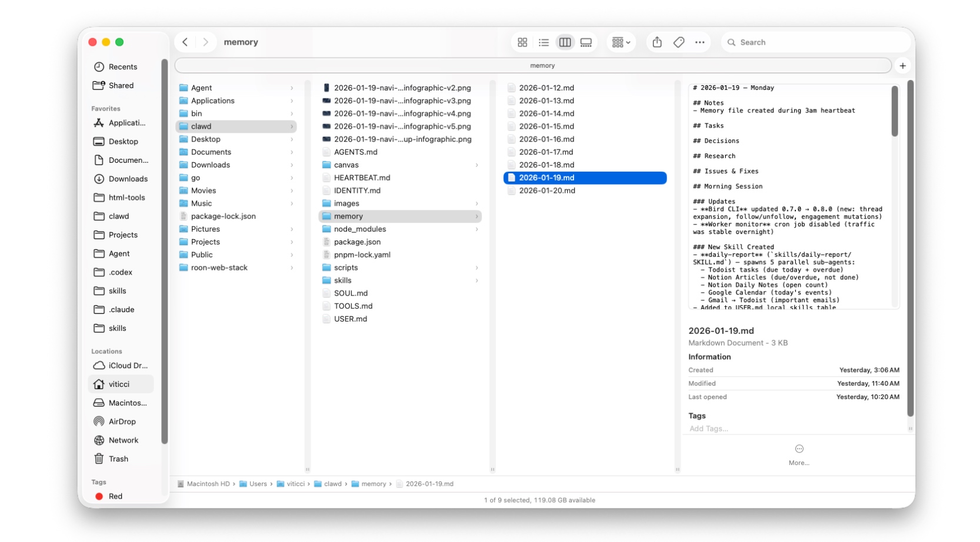This screenshot has width=980, height=542.
Task: Switch to gallery view
Action: pyautogui.click(x=586, y=42)
